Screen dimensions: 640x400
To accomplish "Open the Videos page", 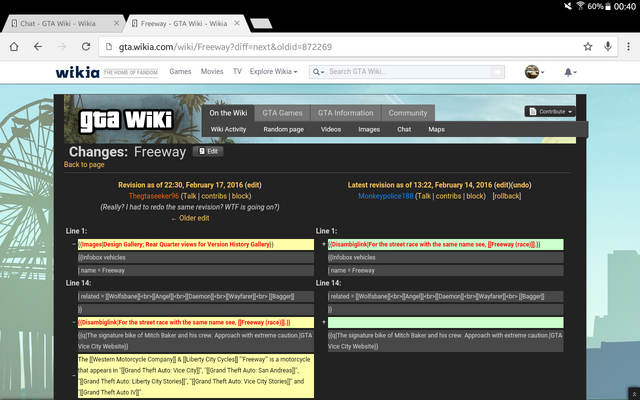I will [x=331, y=129].
